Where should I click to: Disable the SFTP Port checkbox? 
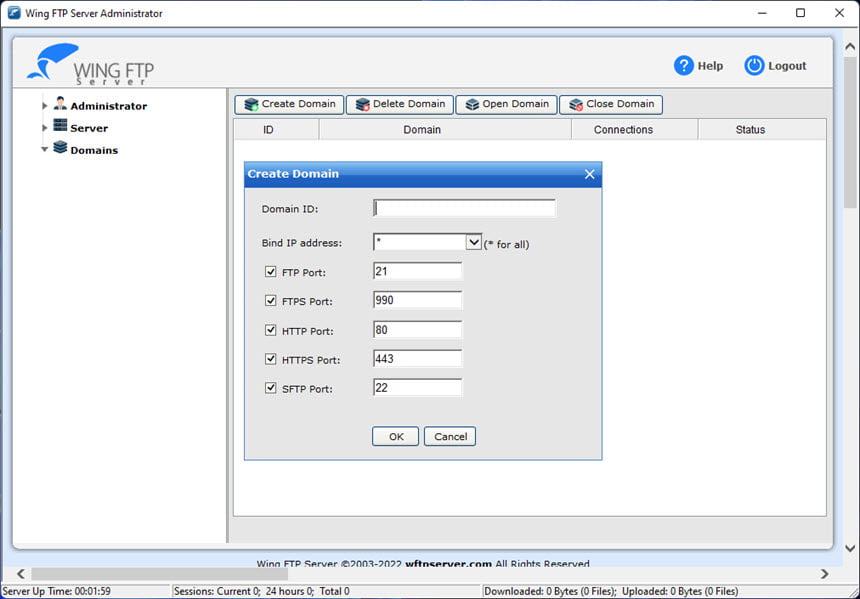tap(270, 388)
